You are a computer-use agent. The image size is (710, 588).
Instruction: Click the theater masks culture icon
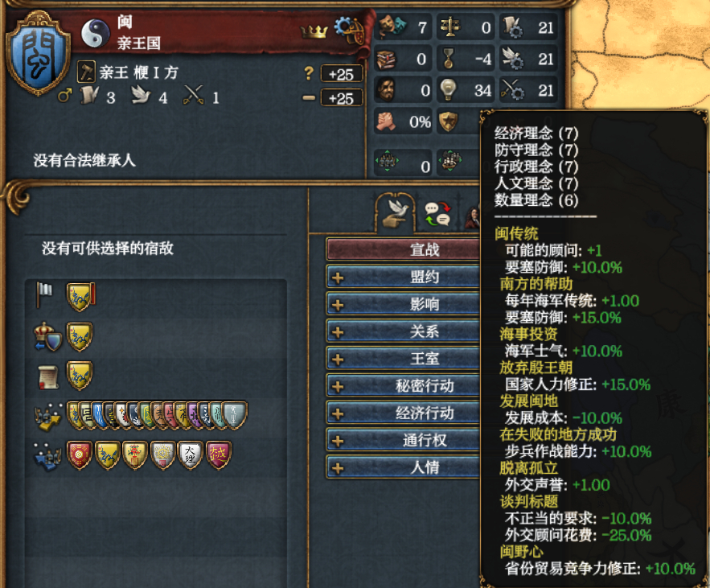[x=392, y=26]
